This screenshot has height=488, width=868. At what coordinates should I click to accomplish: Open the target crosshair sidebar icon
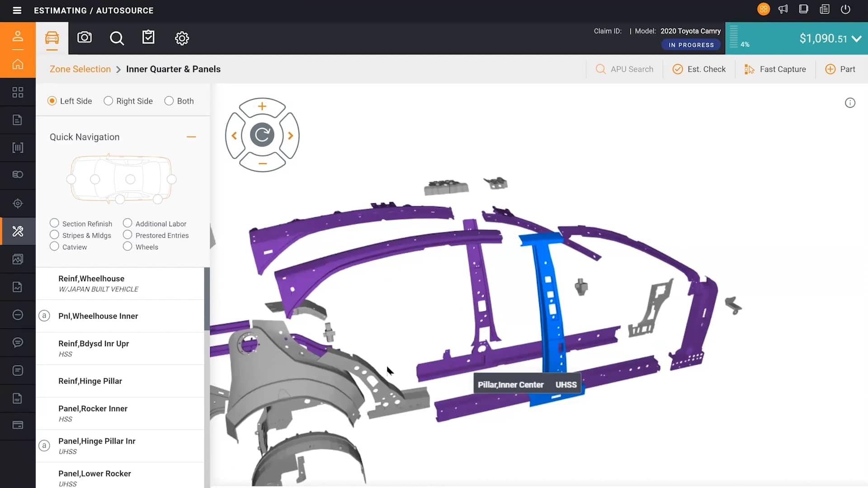point(18,203)
